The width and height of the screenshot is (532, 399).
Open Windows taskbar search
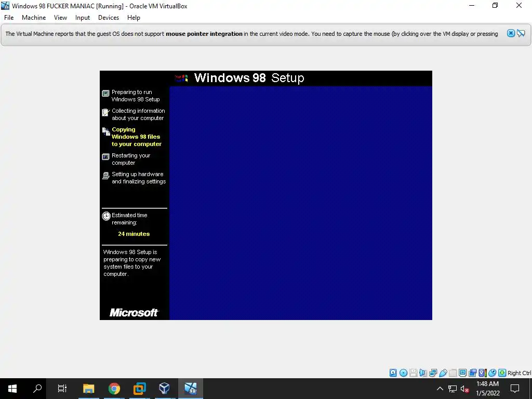[x=37, y=389]
